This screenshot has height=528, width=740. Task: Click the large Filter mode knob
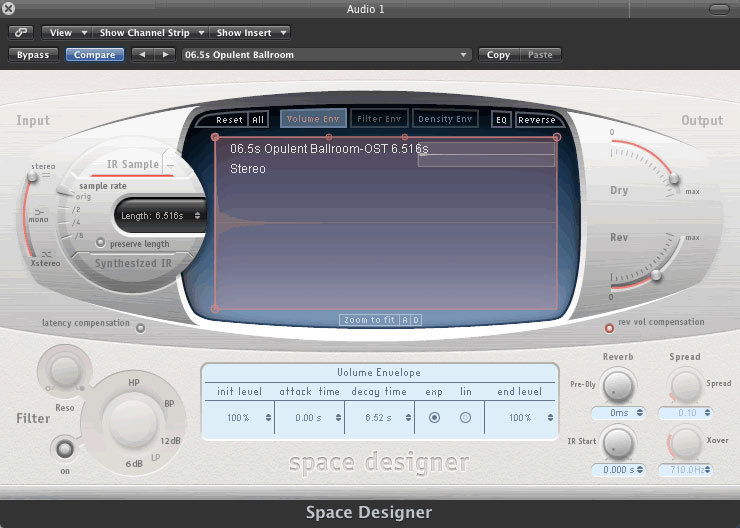point(133,422)
